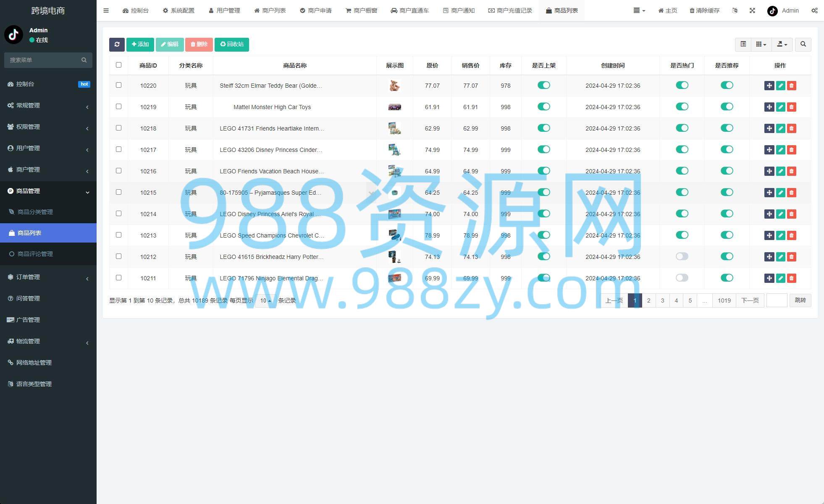Open the settings gears icon at top right

[814, 10]
